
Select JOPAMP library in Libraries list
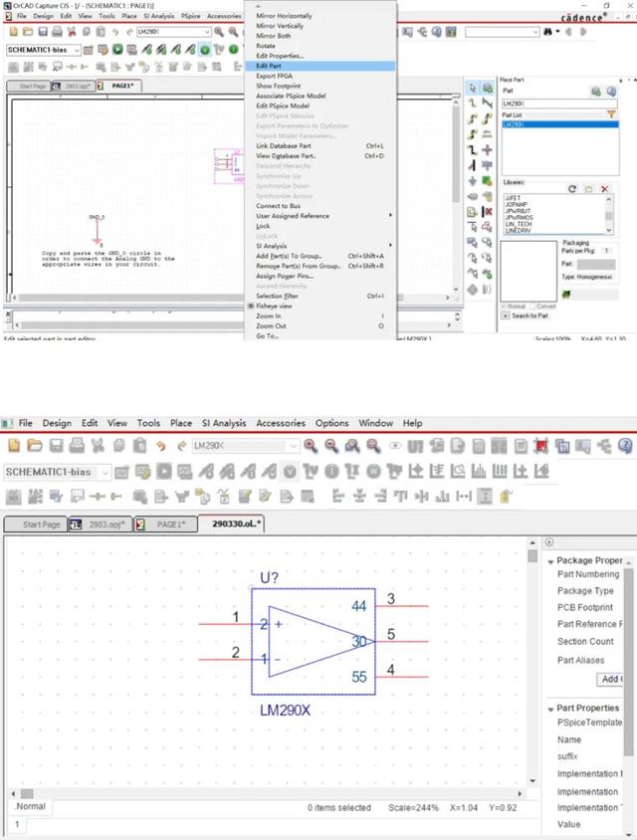coord(517,205)
